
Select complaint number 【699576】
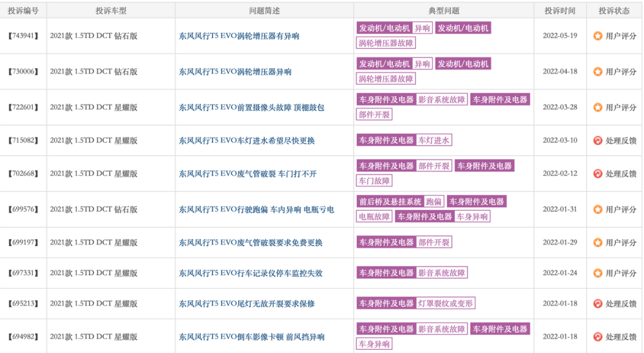tap(23, 209)
